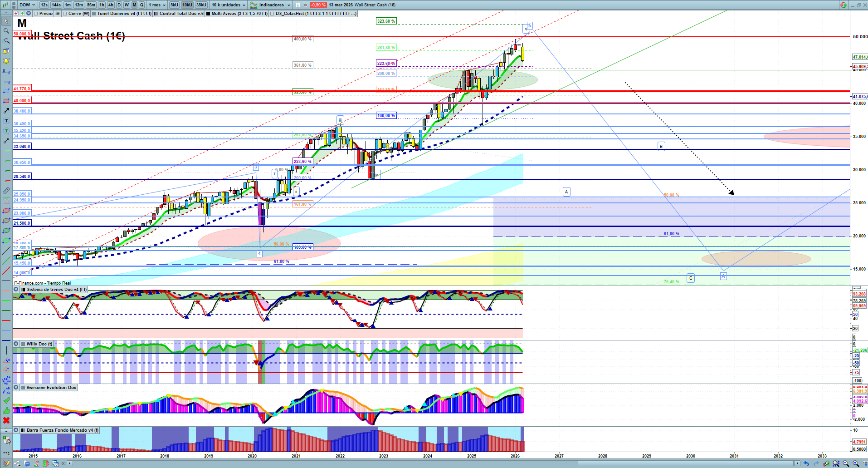The image size is (868, 468).
Task: Click the 35kU units button
Action: [x=201, y=5]
